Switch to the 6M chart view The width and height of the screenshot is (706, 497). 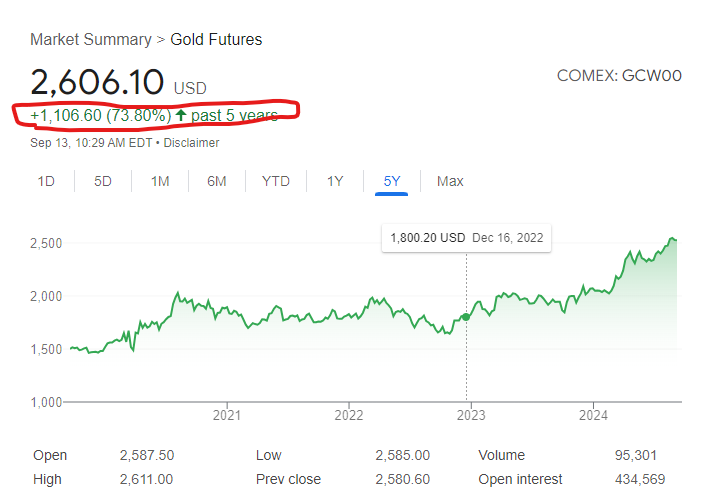217,181
